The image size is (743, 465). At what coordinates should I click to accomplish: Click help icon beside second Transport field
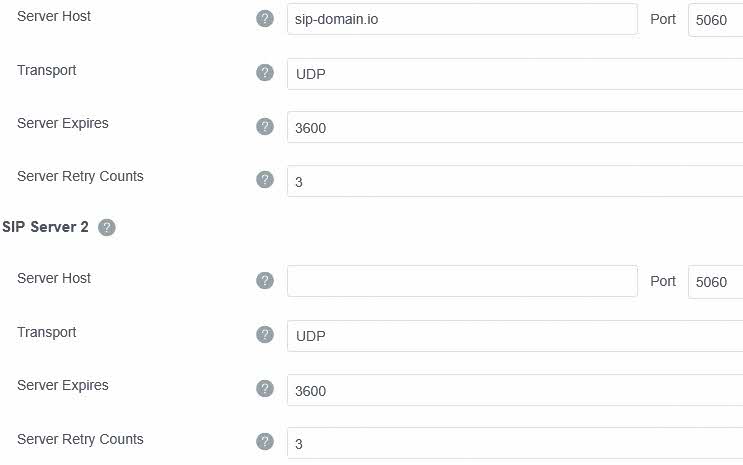[265, 335]
